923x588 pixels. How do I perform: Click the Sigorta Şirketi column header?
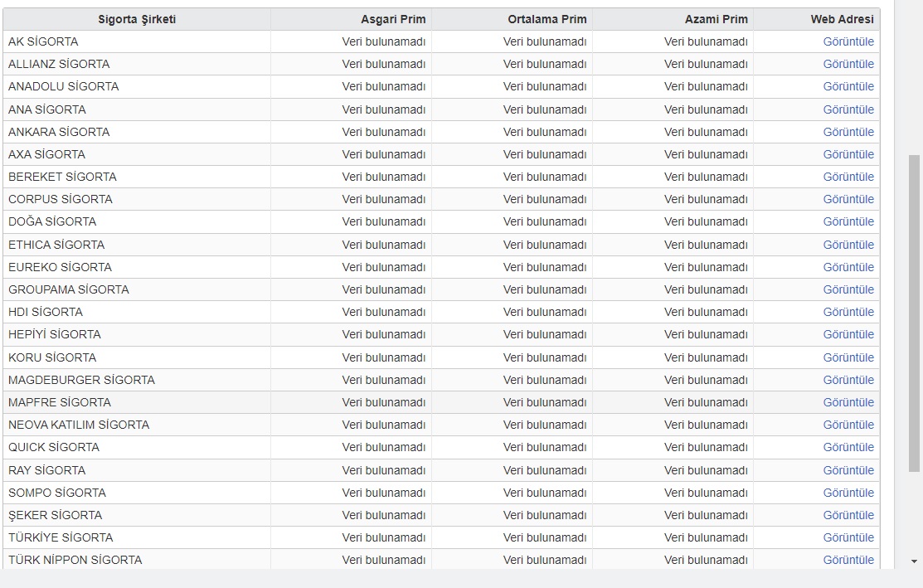[137, 19]
